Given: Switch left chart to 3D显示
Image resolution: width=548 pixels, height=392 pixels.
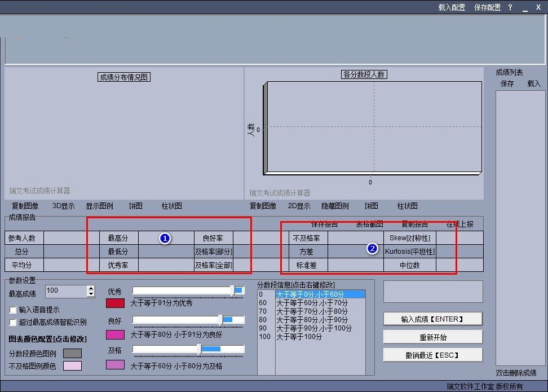Looking at the screenshot, I should point(63,206).
